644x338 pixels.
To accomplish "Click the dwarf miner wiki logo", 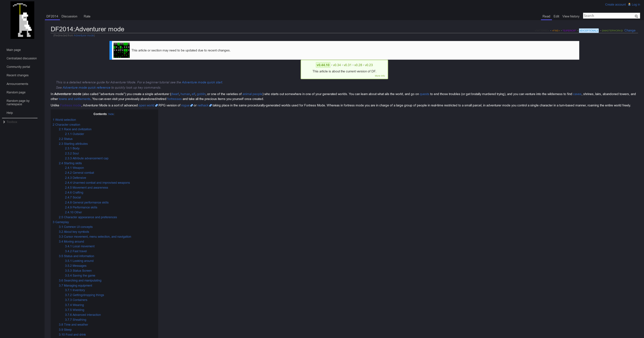I will 22,20.
